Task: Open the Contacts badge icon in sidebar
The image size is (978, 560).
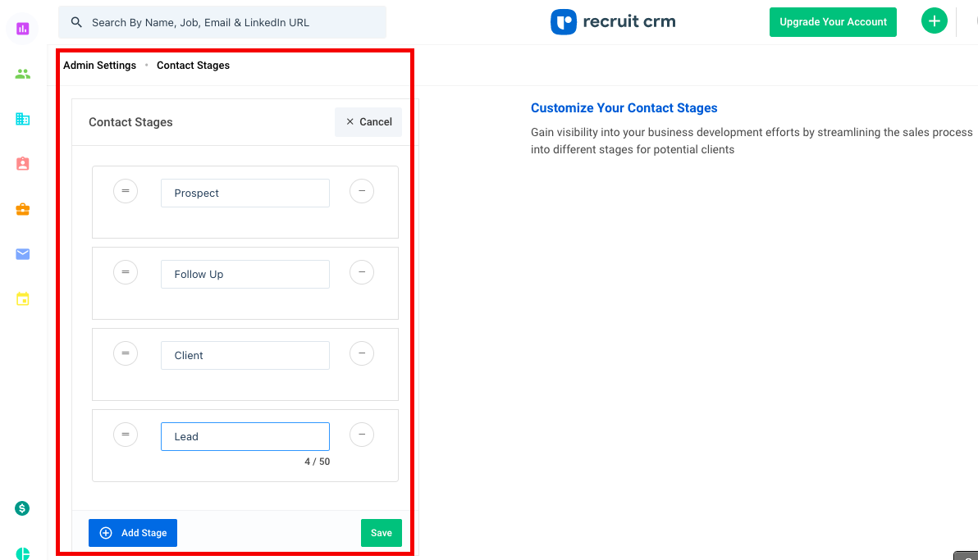Action: click(x=22, y=164)
